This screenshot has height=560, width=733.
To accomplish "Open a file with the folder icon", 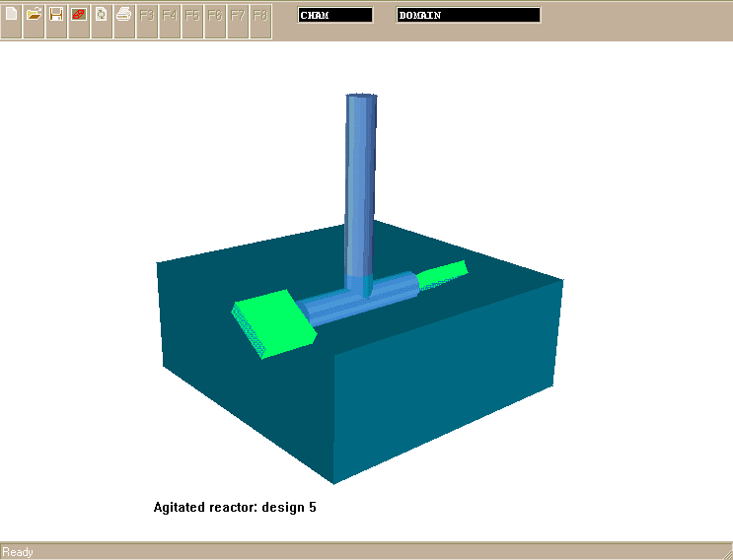I will click(34, 16).
